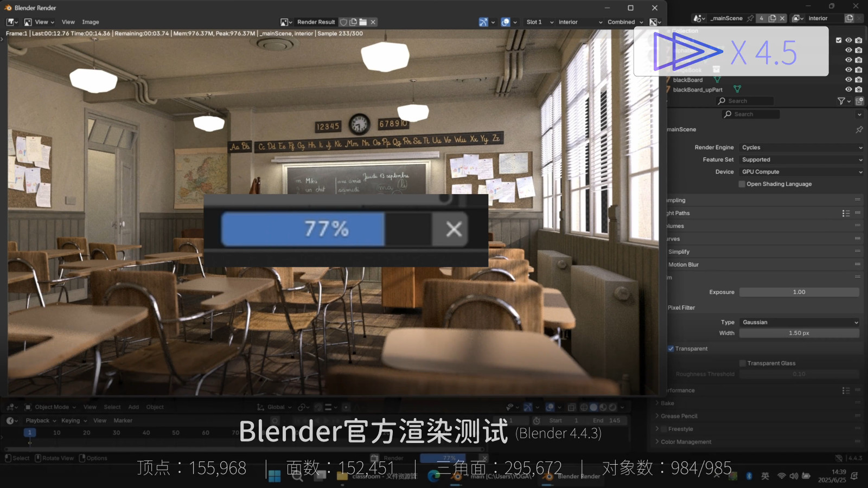Screen dimensions: 868x488
Task: Toggle the properties panel pin icon
Action: tap(859, 130)
